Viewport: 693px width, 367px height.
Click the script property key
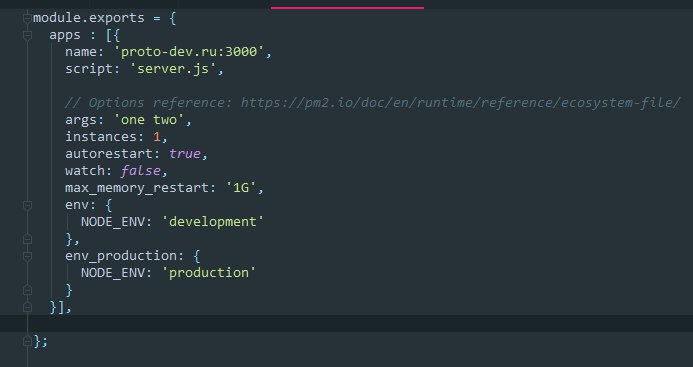89,69
